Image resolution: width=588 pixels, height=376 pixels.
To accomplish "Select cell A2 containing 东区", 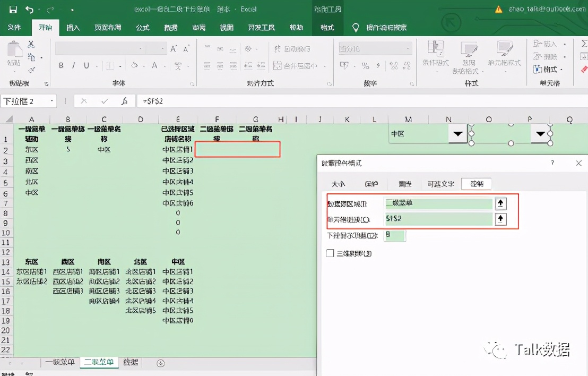I will pyautogui.click(x=31, y=150).
